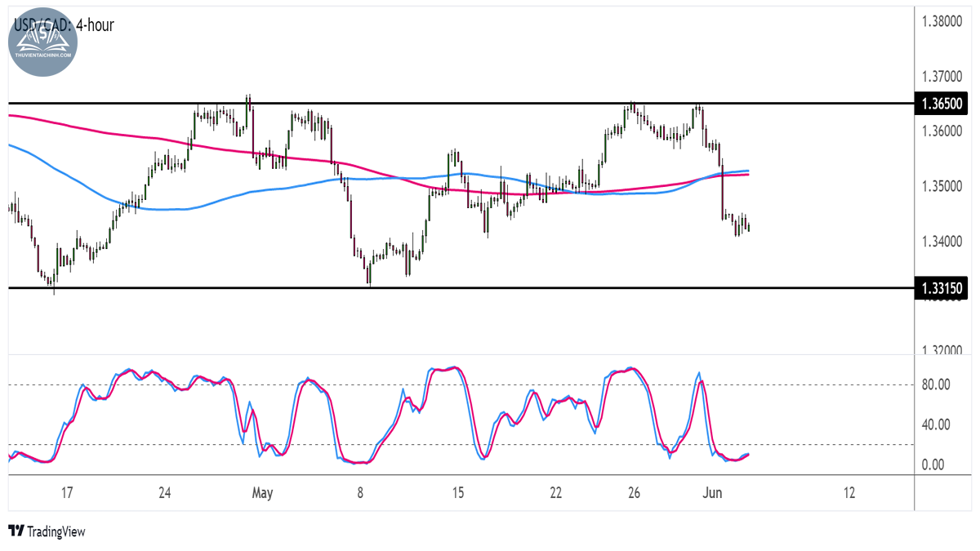This screenshot has height=551, width=980.
Task: Click the 1.38000 price axis value
Action: [940, 22]
